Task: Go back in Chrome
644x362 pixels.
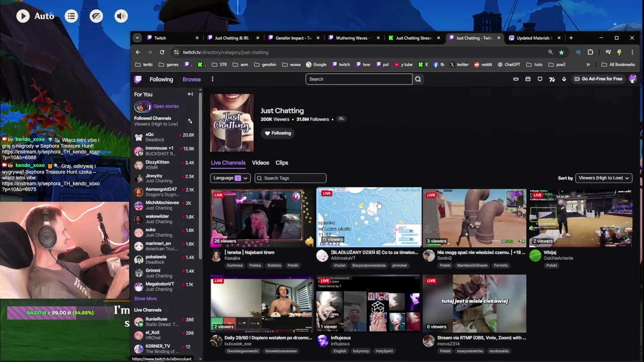Action: (x=138, y=52)
